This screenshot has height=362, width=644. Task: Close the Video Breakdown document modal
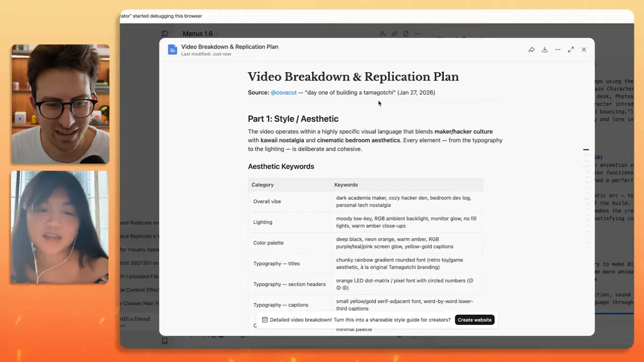pyautogui.click(x=584, y=50)
